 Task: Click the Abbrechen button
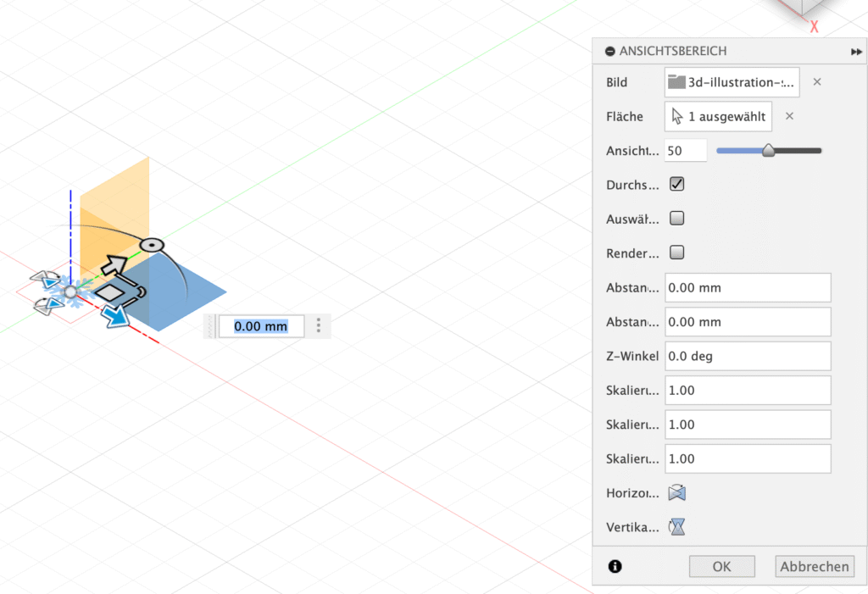(x=814, y=567)
